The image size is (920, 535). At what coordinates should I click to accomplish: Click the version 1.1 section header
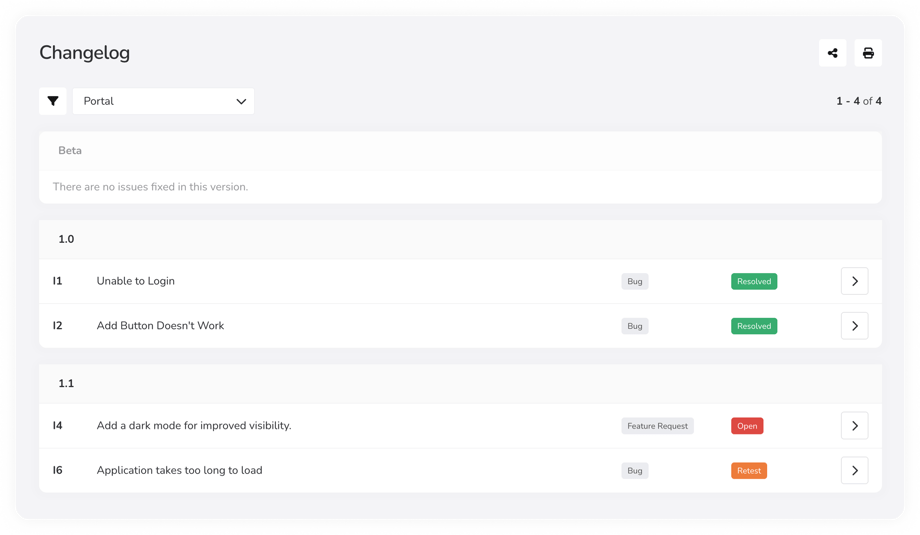(x=67, y=384)
